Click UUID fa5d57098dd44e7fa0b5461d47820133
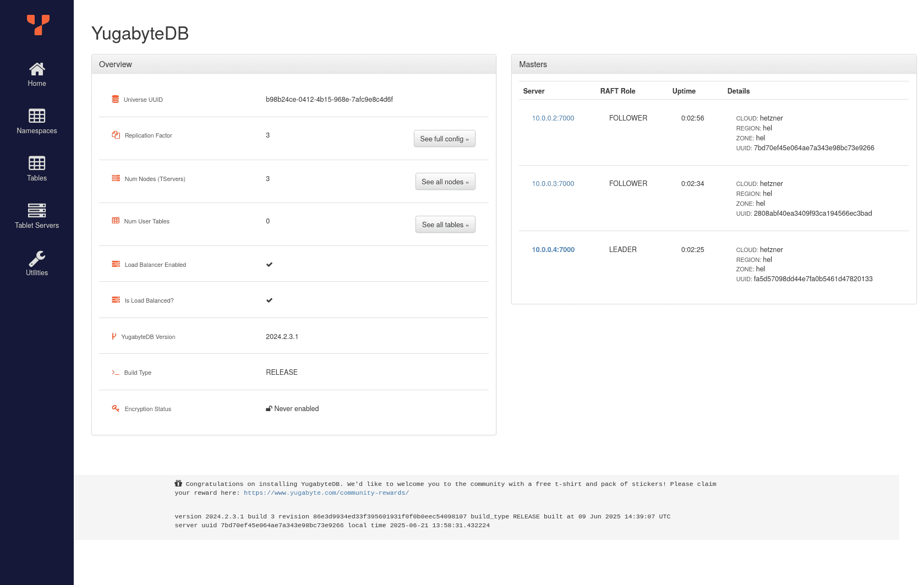The image size is (924, 585). [x=813, y=279]
